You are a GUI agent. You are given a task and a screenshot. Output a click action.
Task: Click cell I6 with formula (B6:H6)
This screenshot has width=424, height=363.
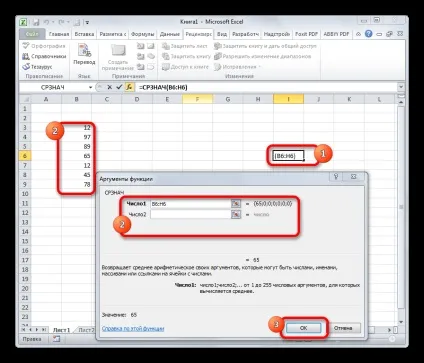288,156
